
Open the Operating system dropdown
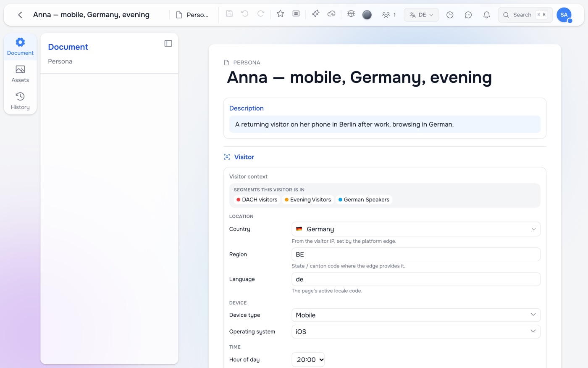[416, 331]
